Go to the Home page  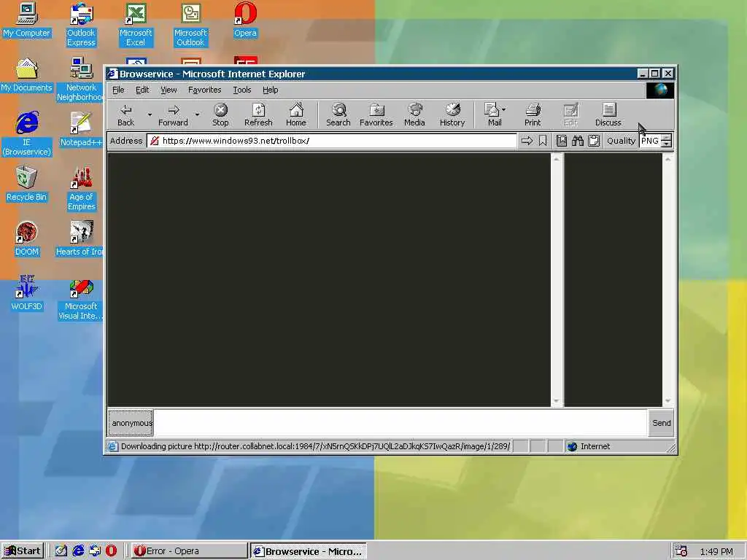[x=296, y=114]
